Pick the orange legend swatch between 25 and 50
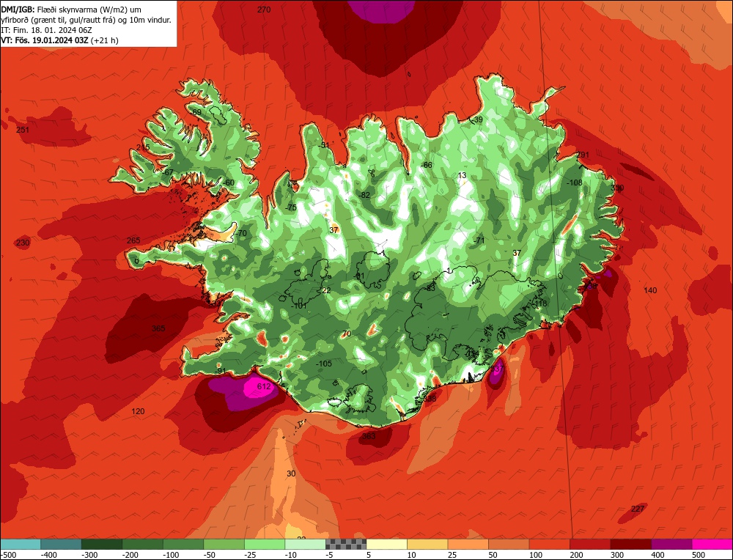Image resolution: width=733 pixels, height=560 pixels. (x=468, y=544)
